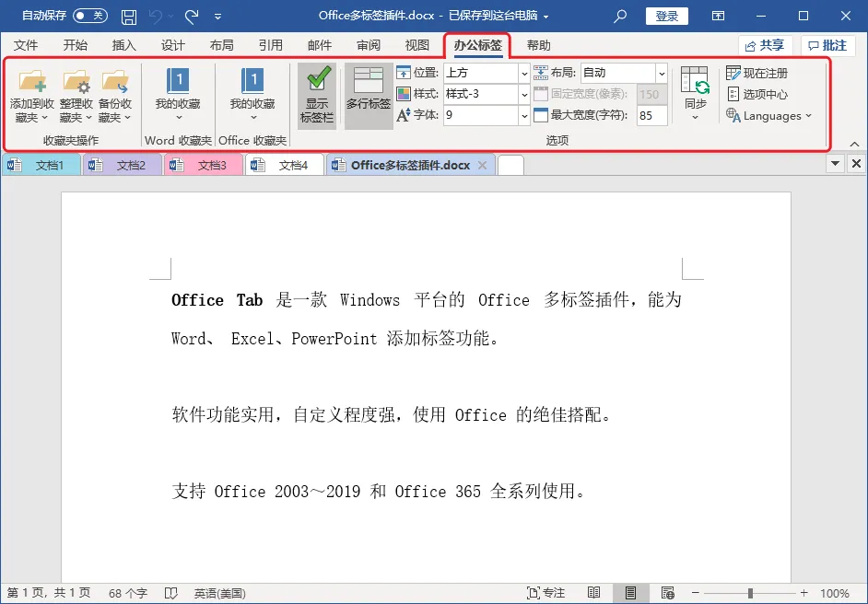Toggle 多行标签 multi-row tabs button
Viewport: 868px width, 604px height.
[369, 96]
